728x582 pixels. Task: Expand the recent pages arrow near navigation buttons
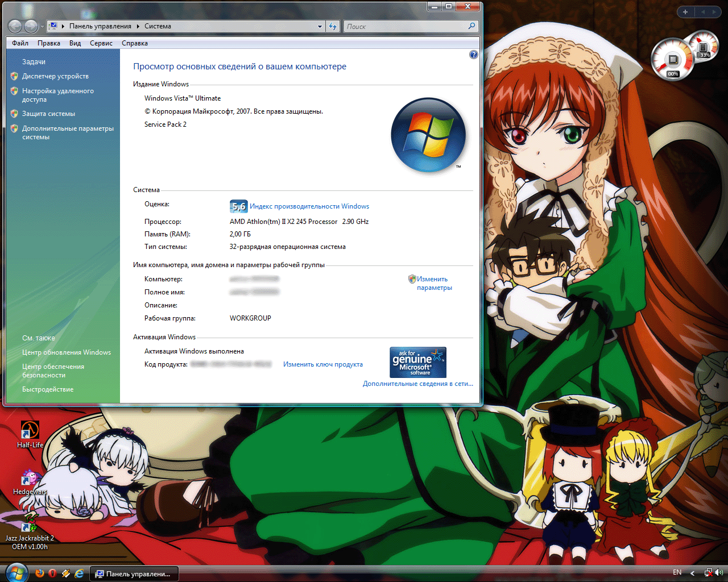[42, 27]
